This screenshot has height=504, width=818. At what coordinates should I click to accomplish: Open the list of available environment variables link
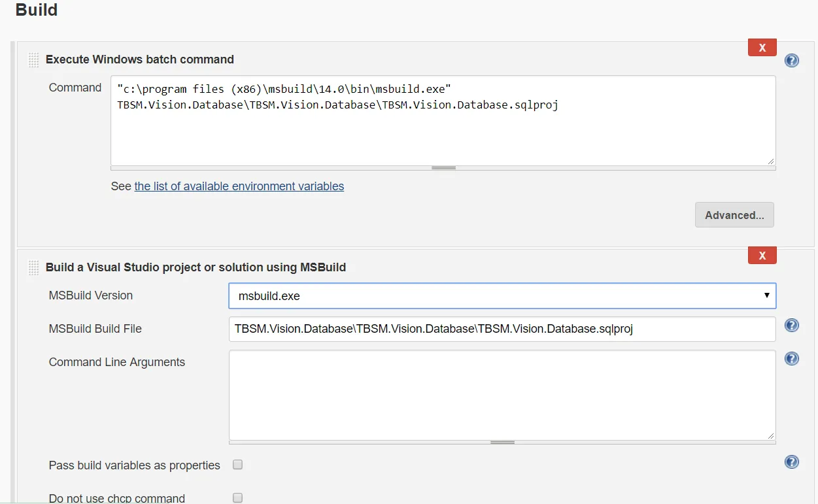[x=239, y=186]
